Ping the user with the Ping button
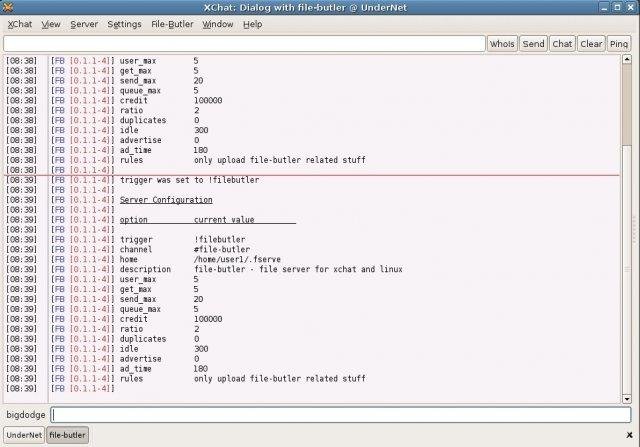 [x=619, y=44]
